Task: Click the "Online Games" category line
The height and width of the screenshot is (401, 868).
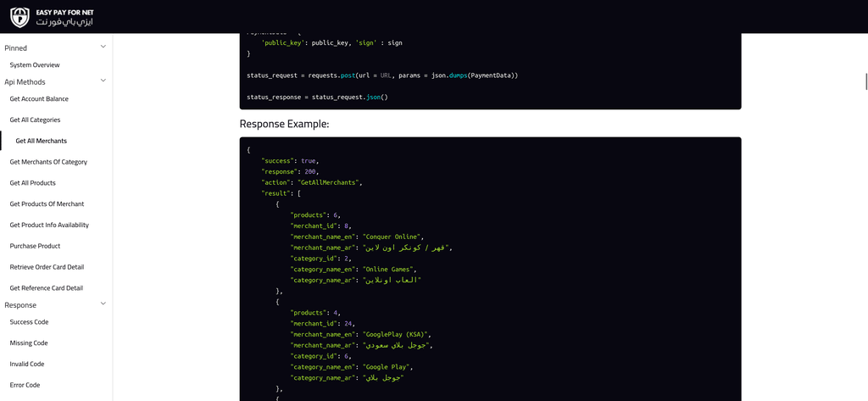Action: [x=353, y=270]
